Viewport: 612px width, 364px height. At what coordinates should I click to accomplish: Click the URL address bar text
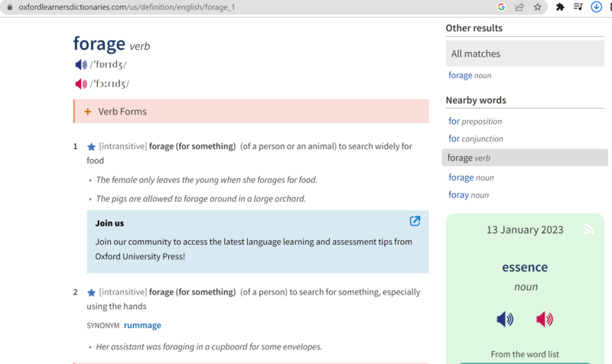pyautogui.click(x=127, y=7)
